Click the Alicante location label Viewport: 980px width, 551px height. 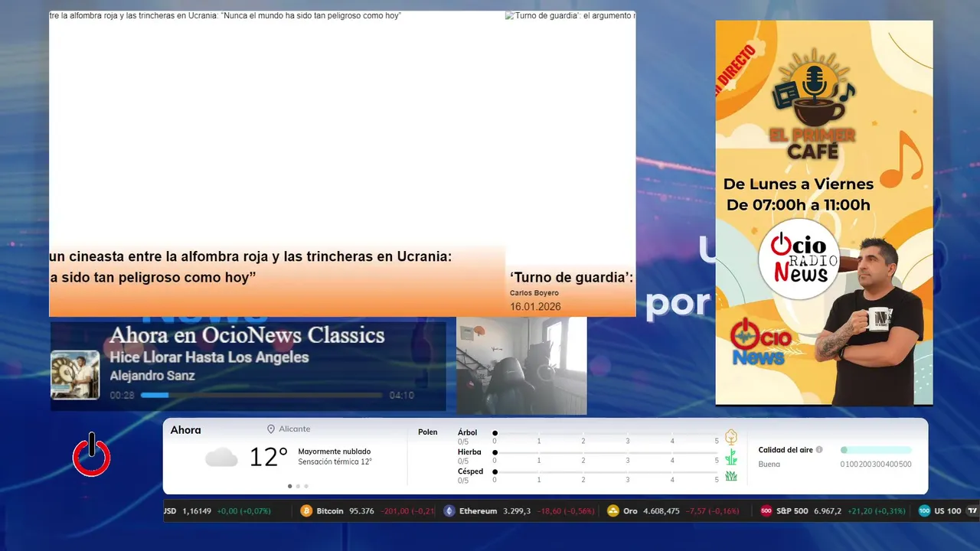click(x=295, y=429)
